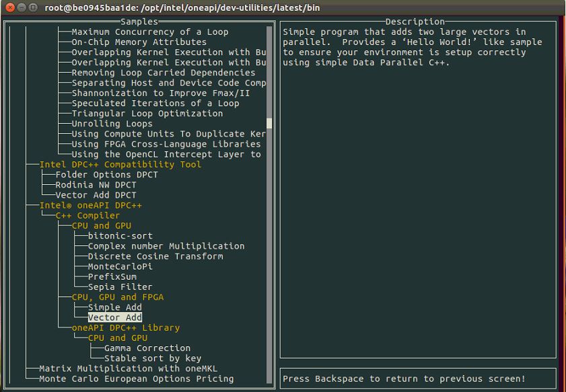
Task: Collapse the oneAPI DPC++ Library branch
Action: (126, 328)
